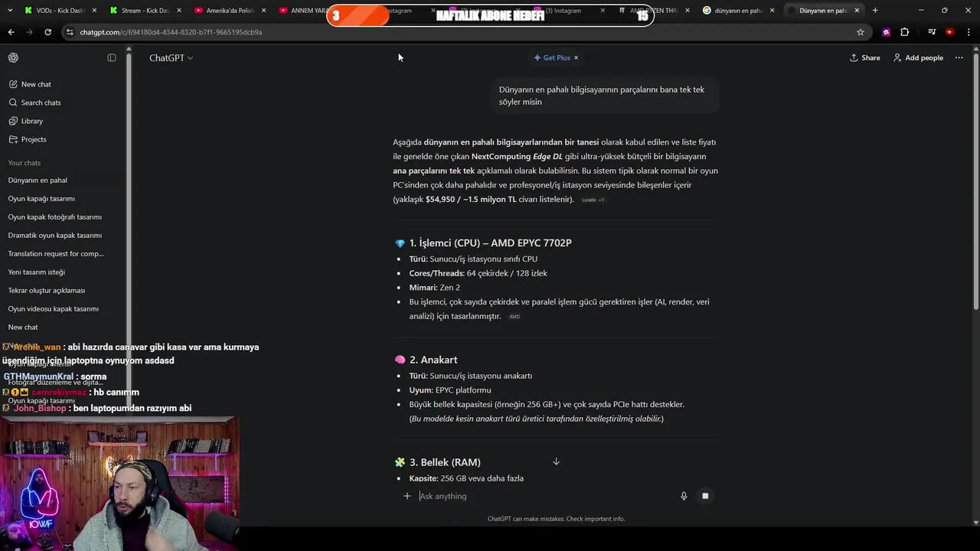This screenshot has height=551, width=980.
Task: Go forward with browser forward arrow
Action: point(29,32)
